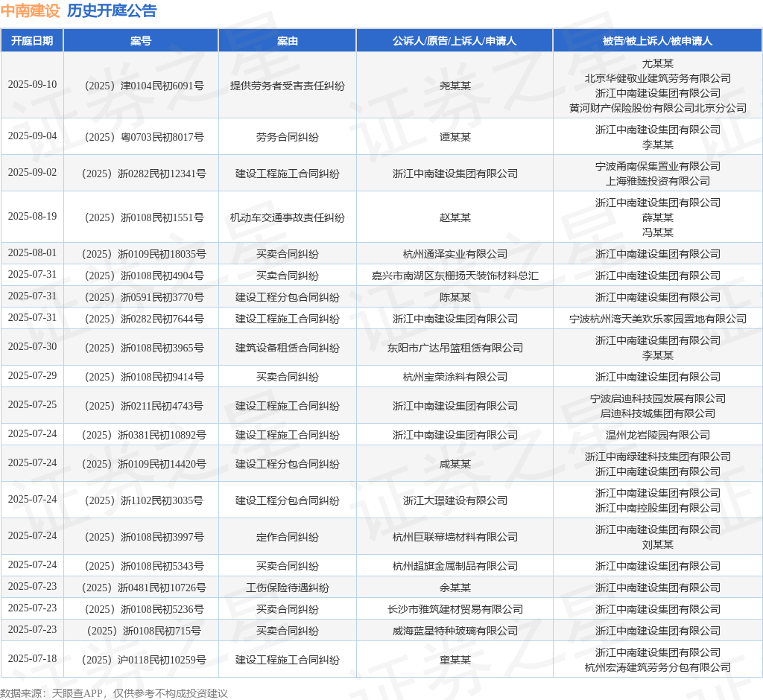Image resolution: width=763 pixels, height=700 pixels.
Task: Click plaintiff name 谭某某
Action: click(x=455, y=137)
